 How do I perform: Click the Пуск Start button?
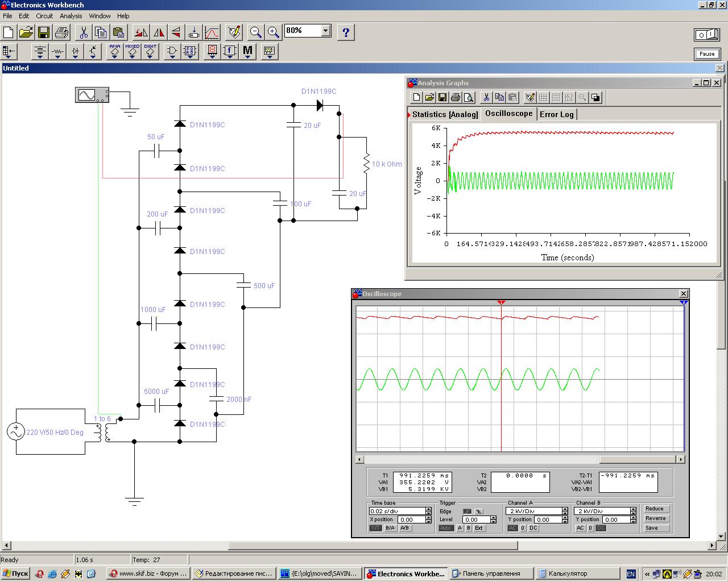coord(15,573)
